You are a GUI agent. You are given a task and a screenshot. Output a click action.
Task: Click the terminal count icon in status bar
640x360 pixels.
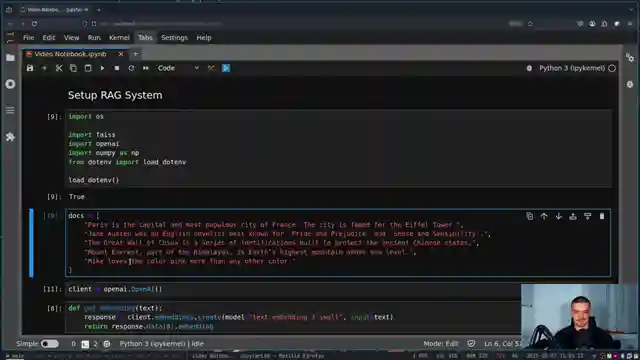coord(85,344)
